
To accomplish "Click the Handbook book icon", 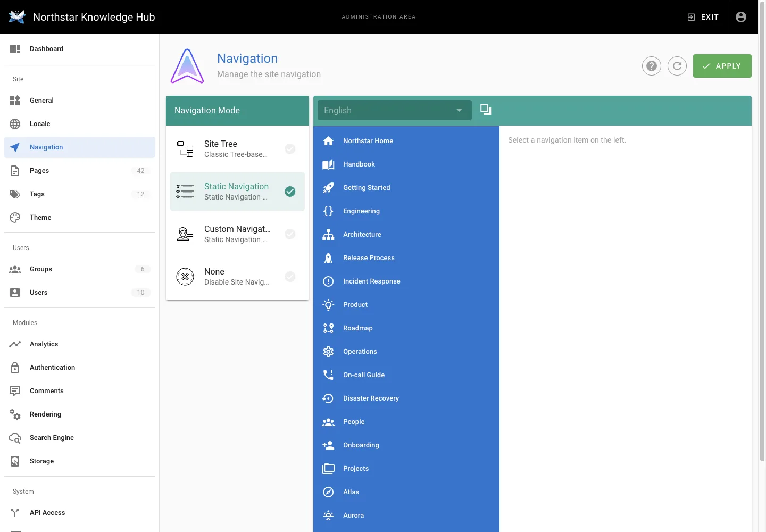I will click(328, 164).
